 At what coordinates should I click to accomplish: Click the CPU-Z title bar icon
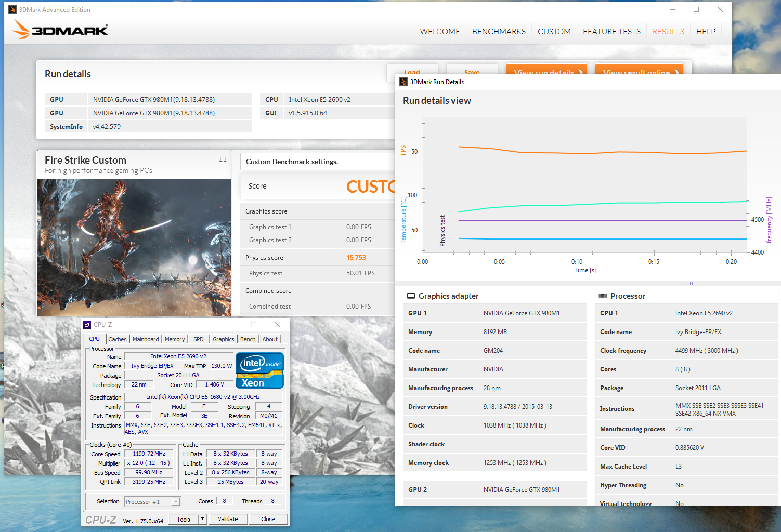tap(87, 325)
